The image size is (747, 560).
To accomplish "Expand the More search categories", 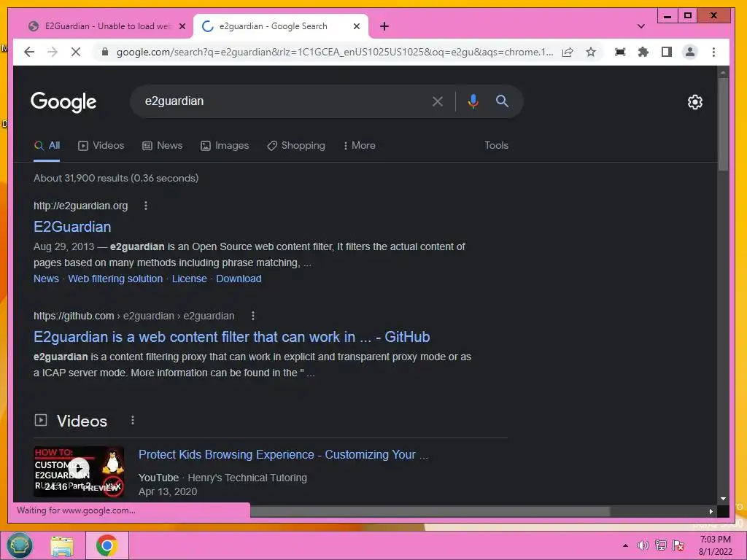I will (x=359, y=146).
